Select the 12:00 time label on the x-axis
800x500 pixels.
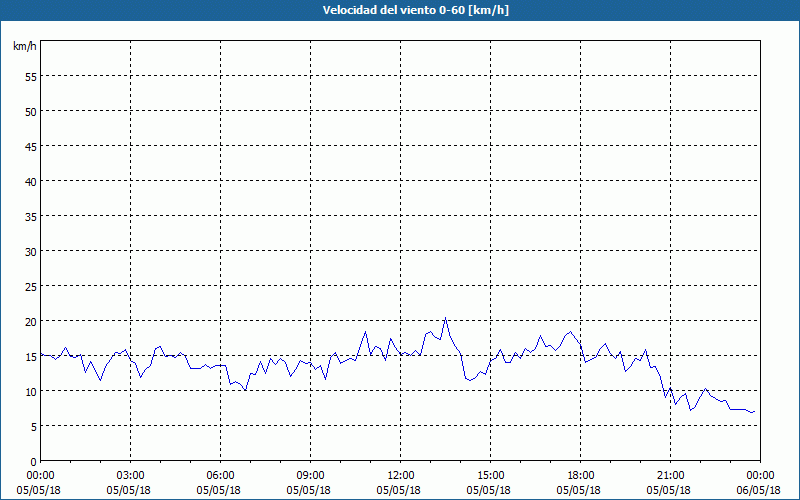coord(401,475)
